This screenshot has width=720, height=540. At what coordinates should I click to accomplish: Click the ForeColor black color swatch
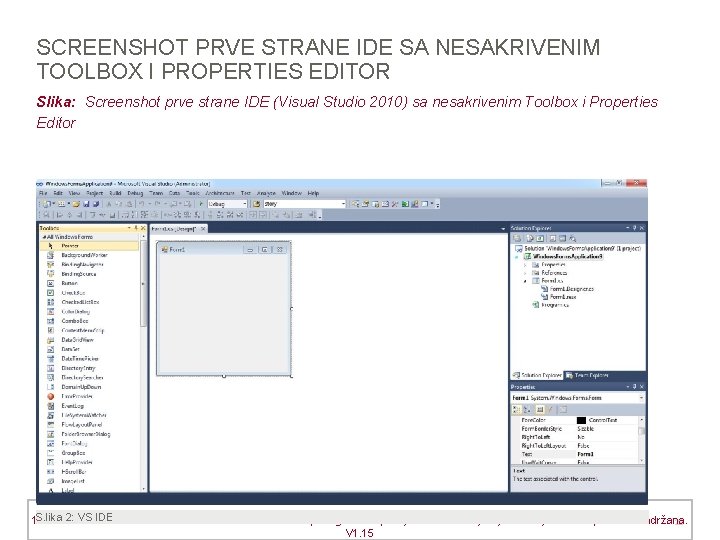point(581,420)
